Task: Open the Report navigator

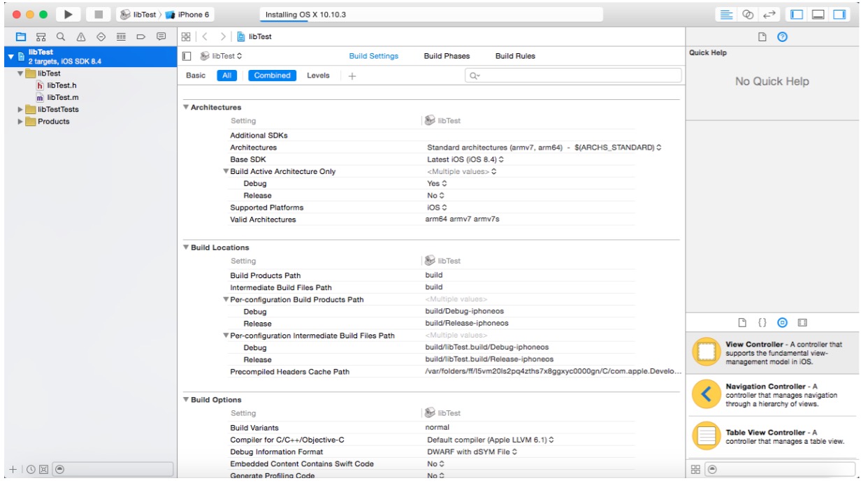Action: pyautogui.click(x=161, y=36)
